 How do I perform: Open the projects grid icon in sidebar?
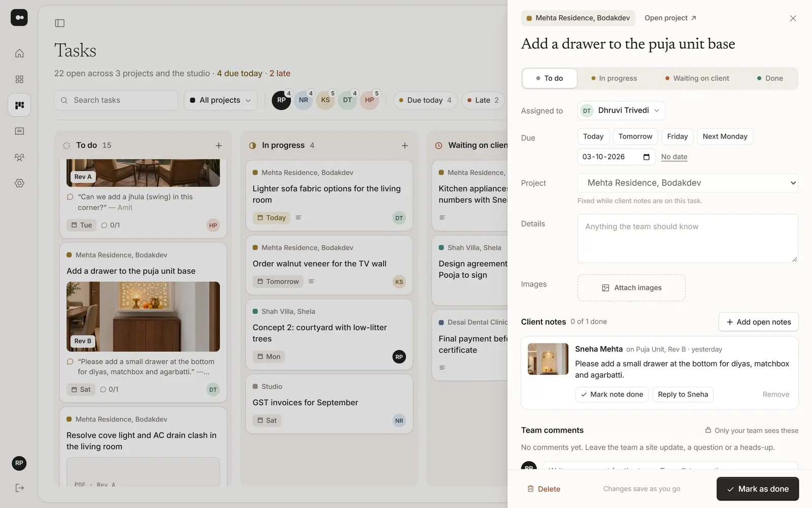click(19, 79)
